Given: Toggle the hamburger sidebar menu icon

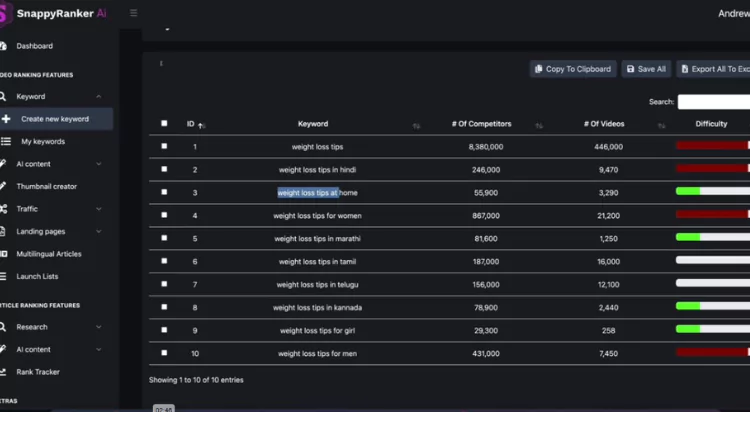Looking at the screenshot, I should click(x=134, y=13).
